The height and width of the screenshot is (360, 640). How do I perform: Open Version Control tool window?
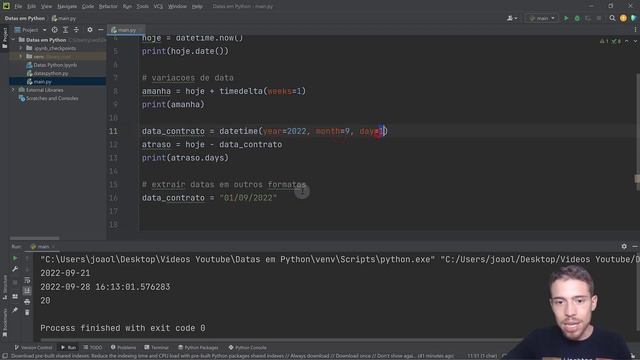[x=33, y=348]
